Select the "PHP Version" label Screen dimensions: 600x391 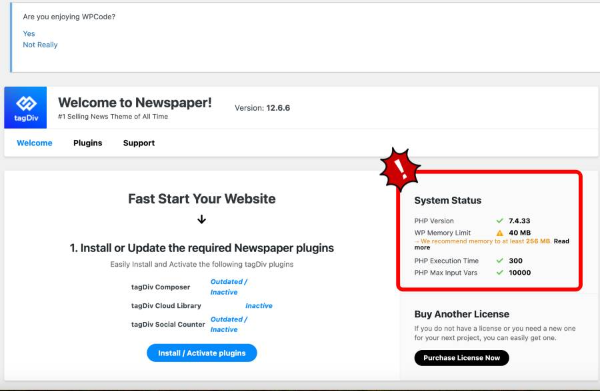[434, 221]
